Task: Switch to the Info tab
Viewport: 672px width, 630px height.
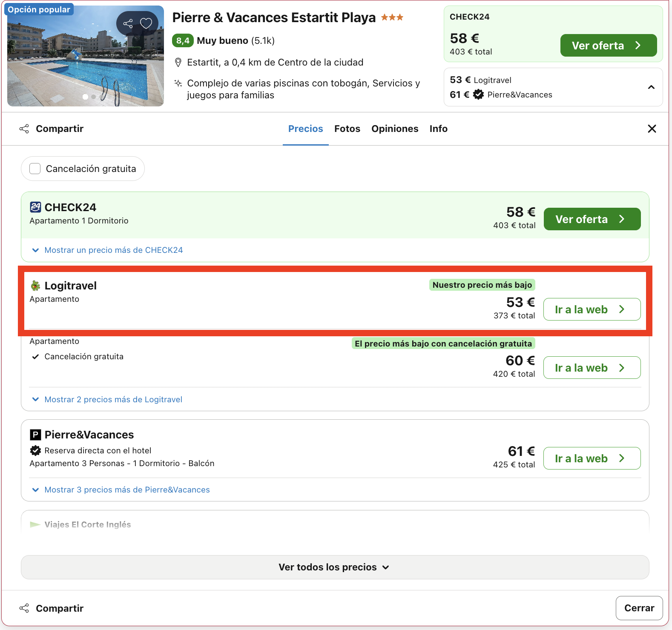Action: point(438,129)
